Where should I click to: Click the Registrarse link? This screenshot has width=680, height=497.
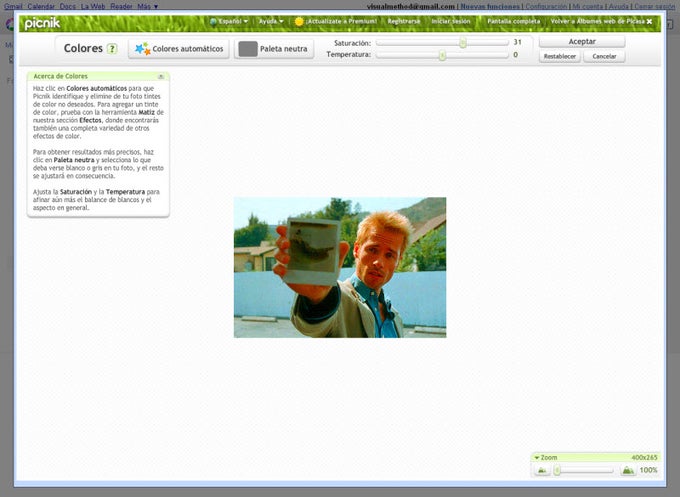pos(404,21)
